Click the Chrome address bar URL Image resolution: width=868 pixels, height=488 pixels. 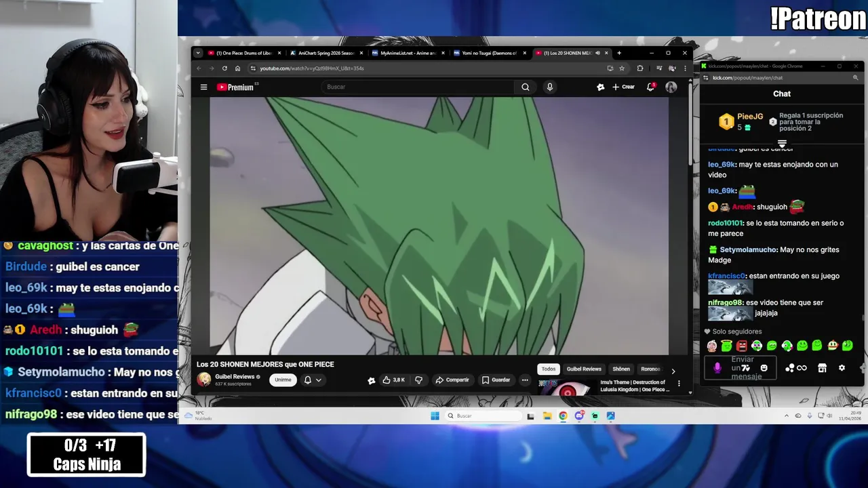click(x=312, y=68)
